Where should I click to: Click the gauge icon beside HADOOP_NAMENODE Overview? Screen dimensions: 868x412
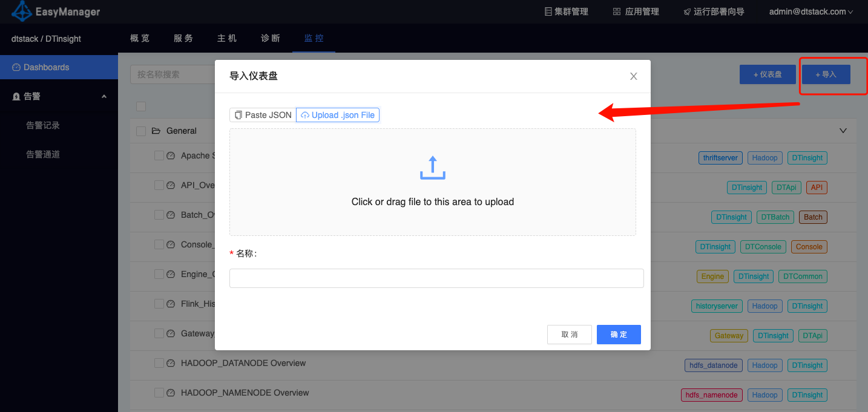pos(171,393)
